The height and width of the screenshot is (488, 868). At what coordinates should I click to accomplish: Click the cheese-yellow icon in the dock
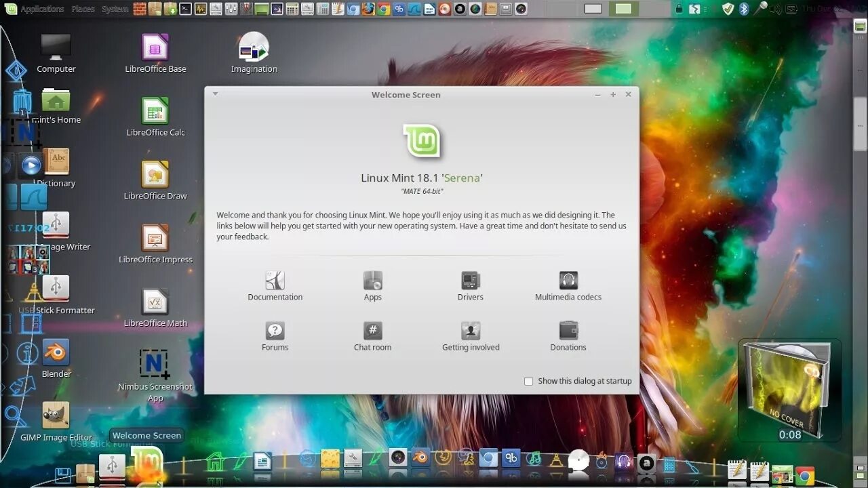click(x=330, y=459)
